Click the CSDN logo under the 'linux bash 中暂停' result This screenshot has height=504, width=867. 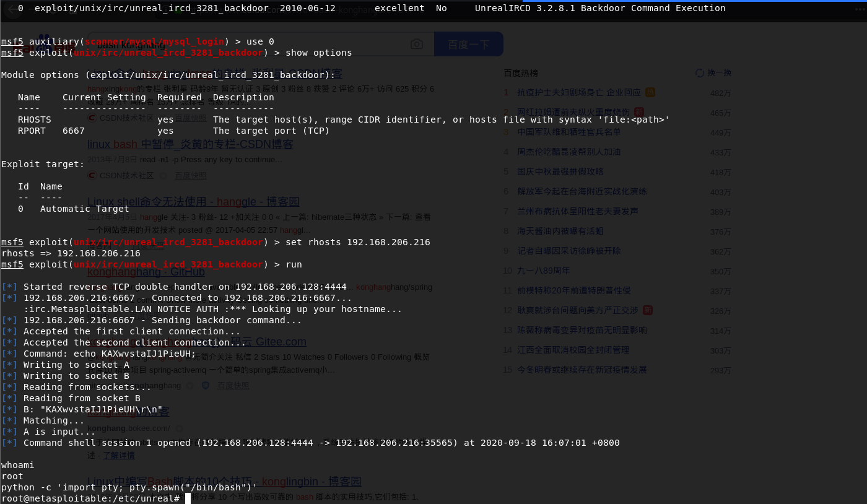(92, 175)
